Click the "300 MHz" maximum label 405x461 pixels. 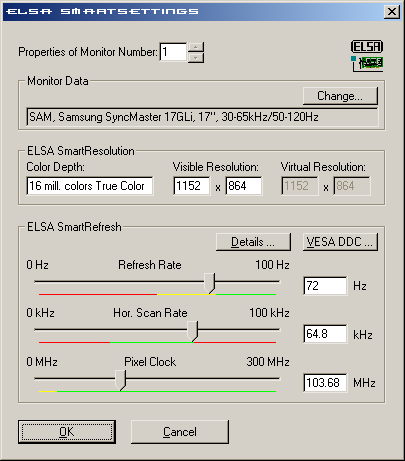(268, 362)
